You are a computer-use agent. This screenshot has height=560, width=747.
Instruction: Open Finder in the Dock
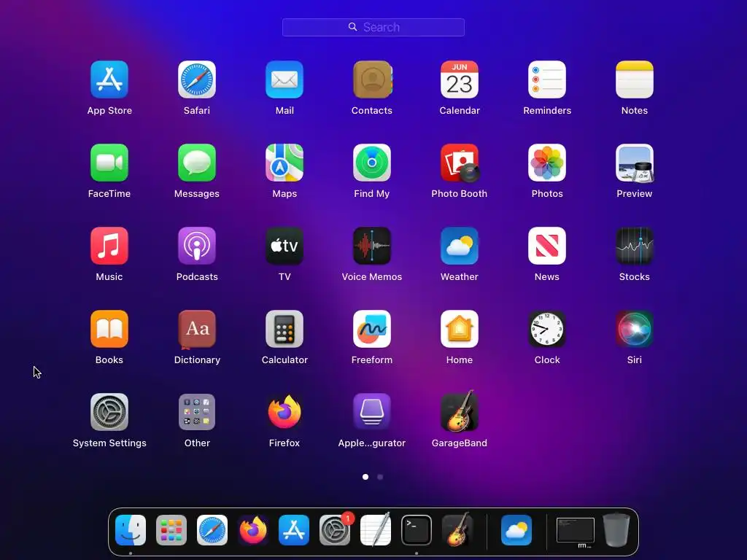click(x=131, y=530)
